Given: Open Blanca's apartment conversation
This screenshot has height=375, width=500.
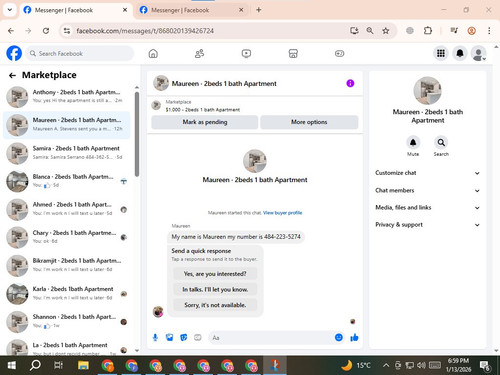Looking at the screenshot, I should coord(67,181).
